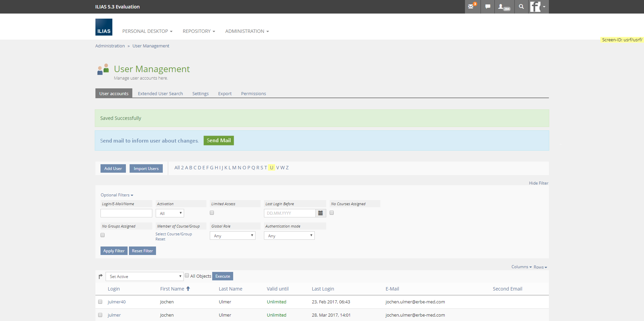Image resolution: width=644 pixels, height=321 pixels.
Task: Check the No Courses Assigned filter
Action: pyautogui.click(x=332, y=213)
